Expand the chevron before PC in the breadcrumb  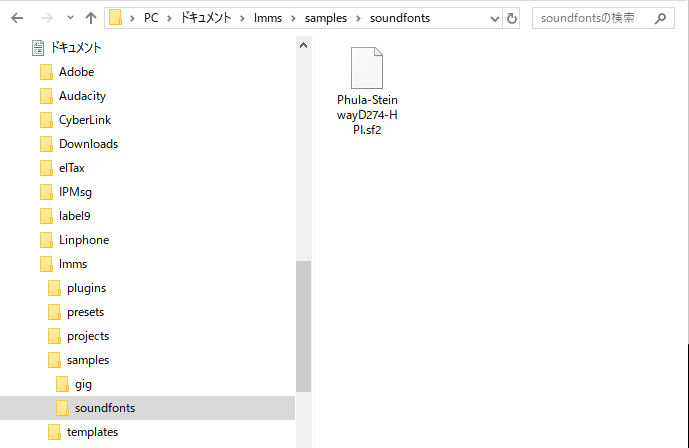pyautogui.click(x=132, y=18)
